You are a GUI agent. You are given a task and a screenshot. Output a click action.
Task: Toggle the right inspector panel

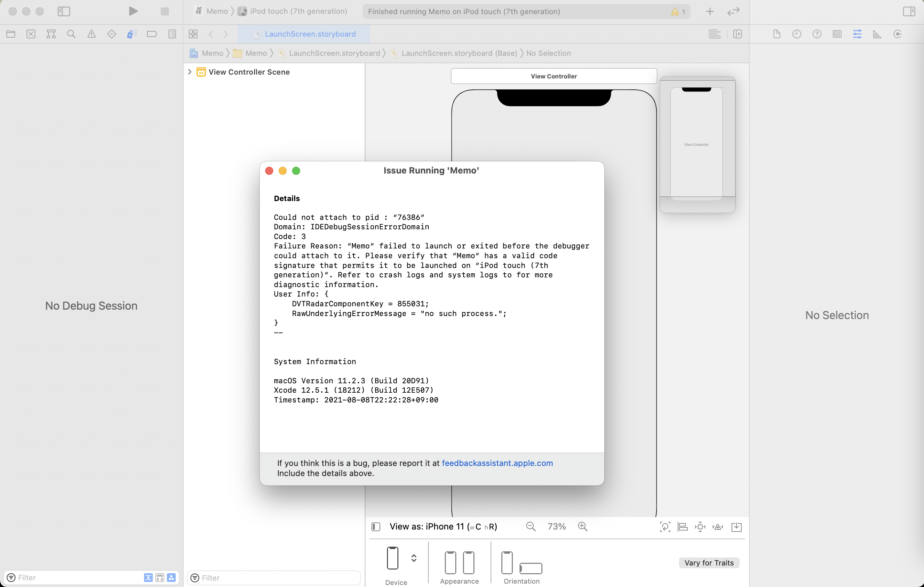coord(909,11)
